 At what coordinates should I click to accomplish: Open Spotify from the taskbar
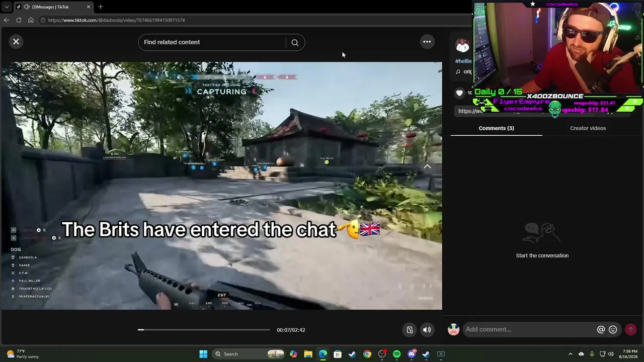396,354
